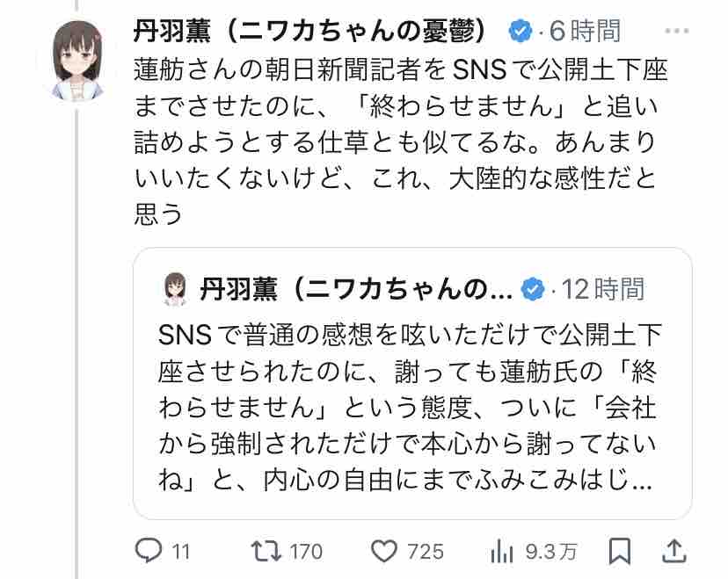Like the tweet with heart icon
The image size is (728, 579).
click(x=383, y=551)
